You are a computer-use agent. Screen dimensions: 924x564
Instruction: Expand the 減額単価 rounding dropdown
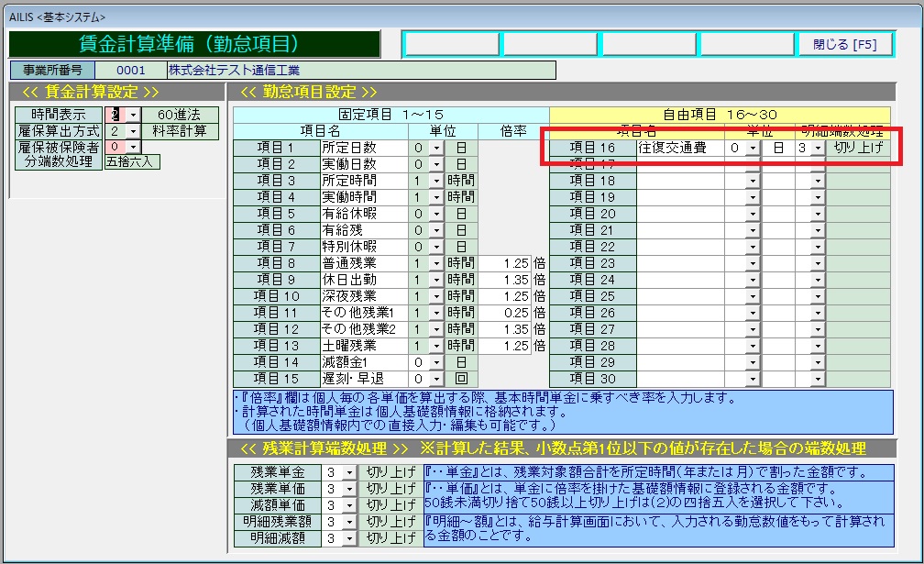point(348,506)
